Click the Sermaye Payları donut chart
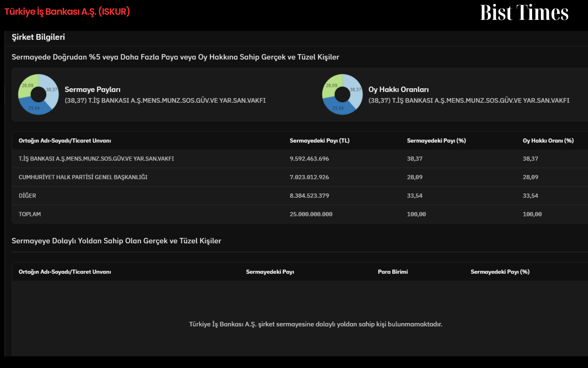Viewport: 588px width, 368px height. pos(39,95)
